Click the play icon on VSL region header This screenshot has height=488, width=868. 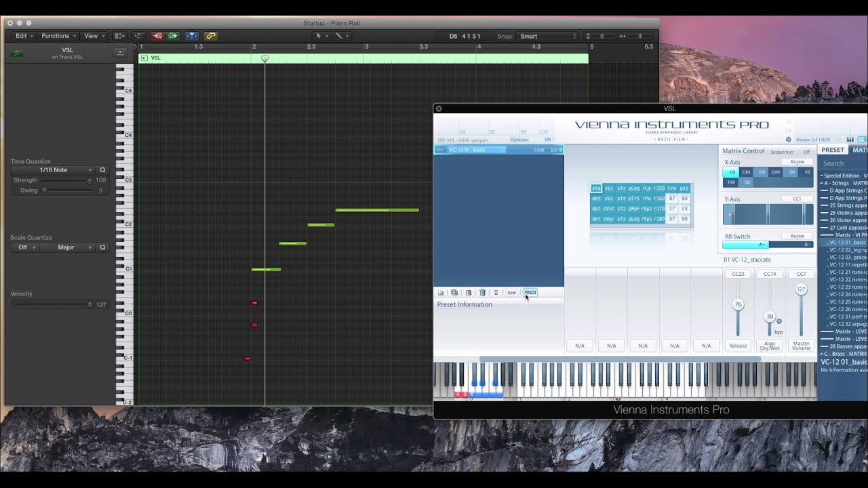144,58
